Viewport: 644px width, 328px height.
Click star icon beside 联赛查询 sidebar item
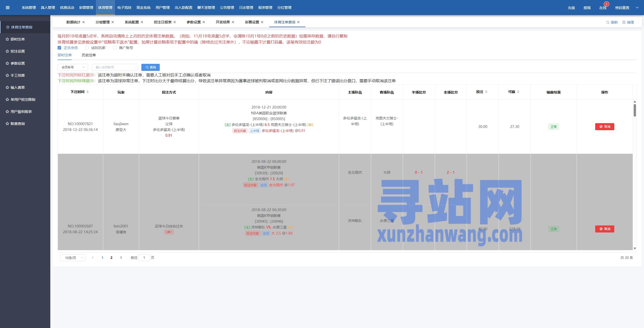(x=7, y=124)
